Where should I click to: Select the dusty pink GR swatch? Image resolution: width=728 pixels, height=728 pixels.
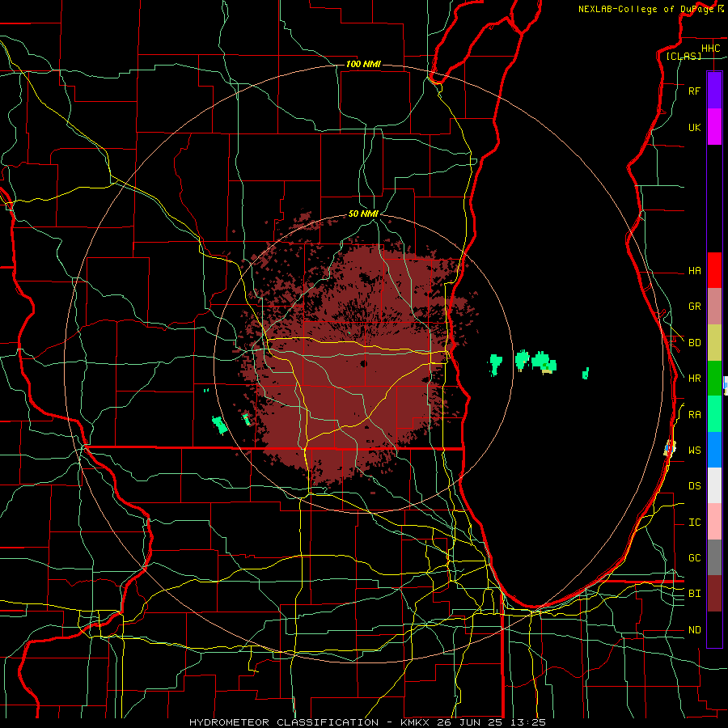714,307
